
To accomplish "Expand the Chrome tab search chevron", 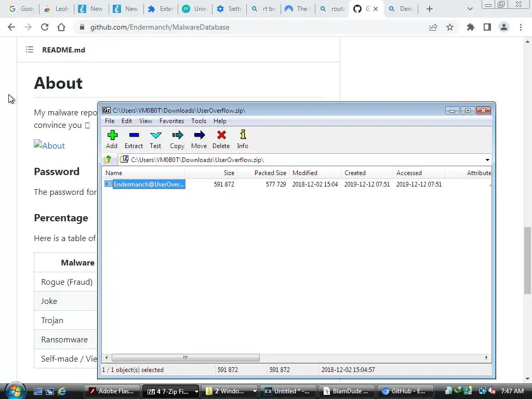I will tap(470, 9).
